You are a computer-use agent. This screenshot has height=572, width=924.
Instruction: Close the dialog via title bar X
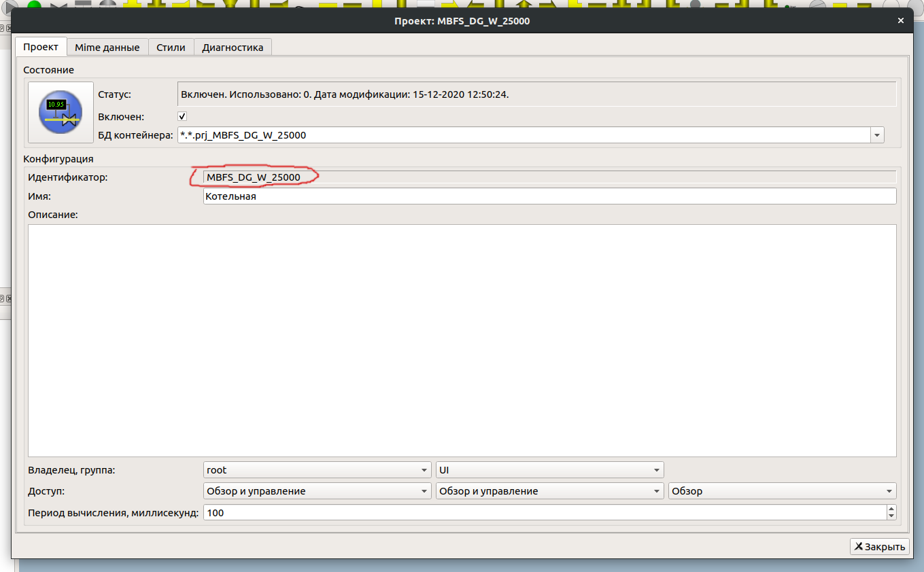pos(901,21)
